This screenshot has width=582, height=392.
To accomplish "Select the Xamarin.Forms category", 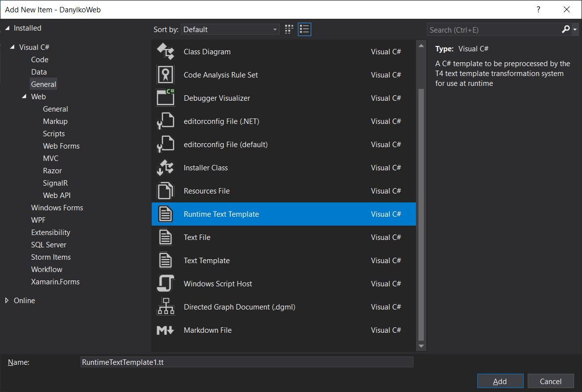I will pos(55,282).
